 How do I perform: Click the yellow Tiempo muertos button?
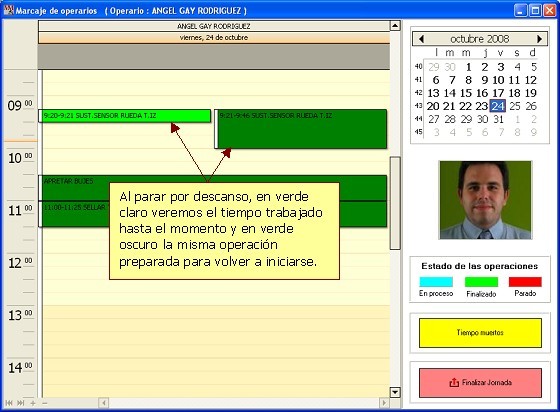click(x=480, y=333)
